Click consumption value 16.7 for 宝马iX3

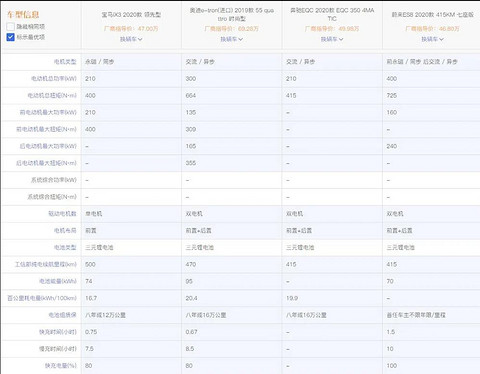point(91,298)
